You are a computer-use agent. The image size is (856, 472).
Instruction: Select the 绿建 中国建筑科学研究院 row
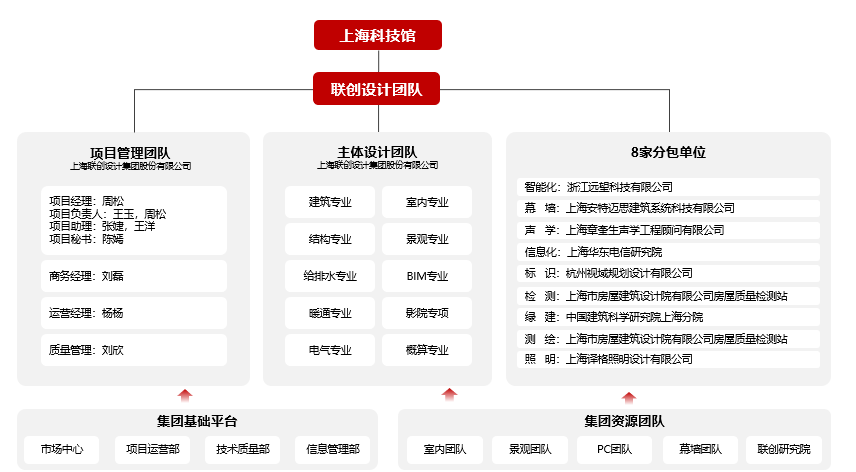coord(668,317)
